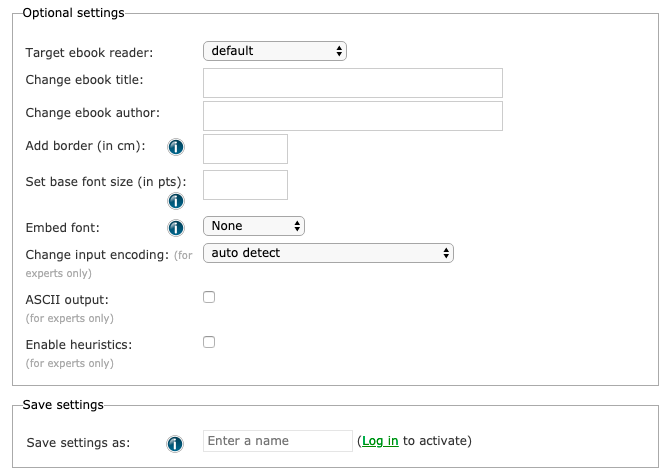This screenshot has height=473, width=665.
Task: Click into the Change ebook author field
Action: (352, 116)
